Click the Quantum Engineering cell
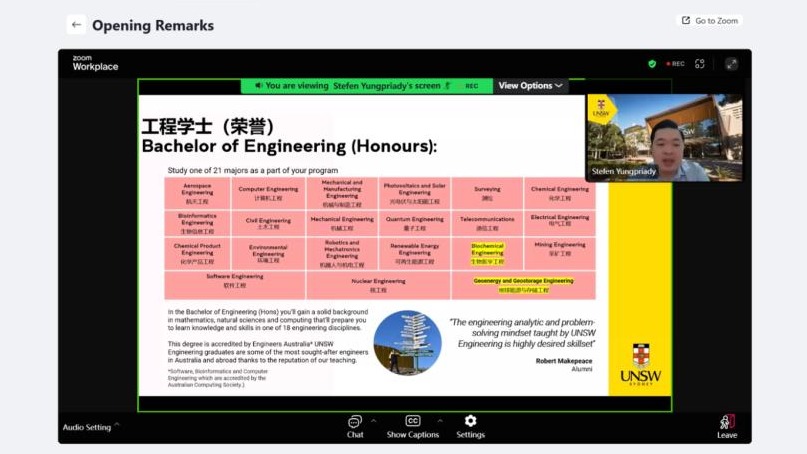The width and height of the screenshot is (807, 454). (x=414, y=223)
